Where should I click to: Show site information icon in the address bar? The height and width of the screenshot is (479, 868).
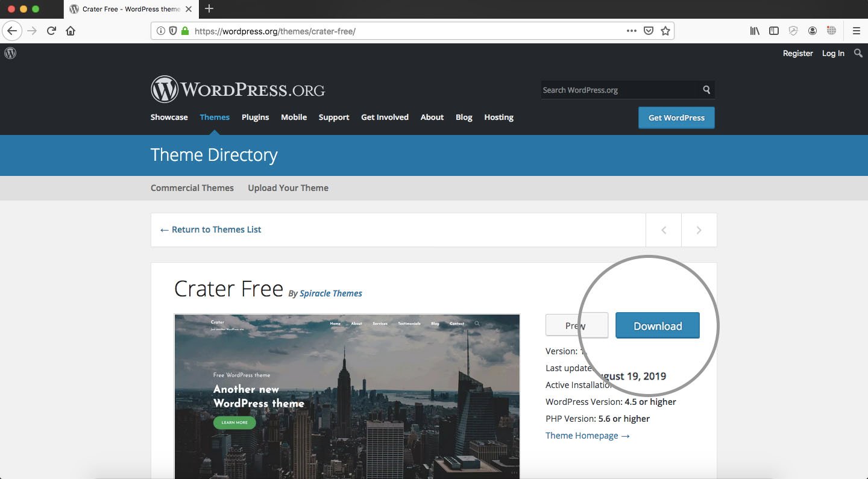(161, 31)
